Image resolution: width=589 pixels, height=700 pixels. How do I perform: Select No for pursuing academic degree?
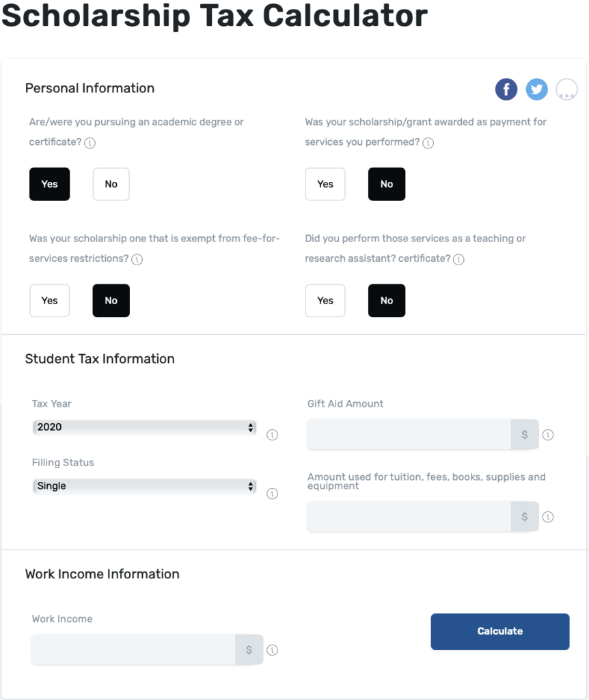coord(111,184)
